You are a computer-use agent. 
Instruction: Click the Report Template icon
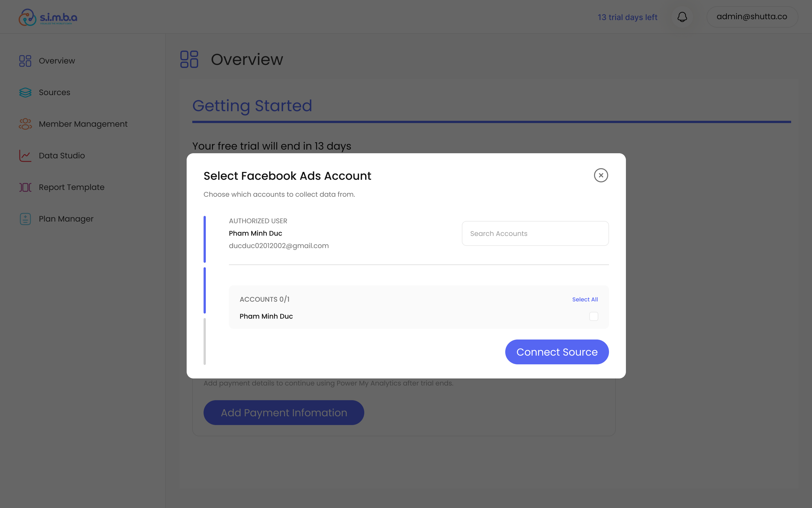click(25, 187)
